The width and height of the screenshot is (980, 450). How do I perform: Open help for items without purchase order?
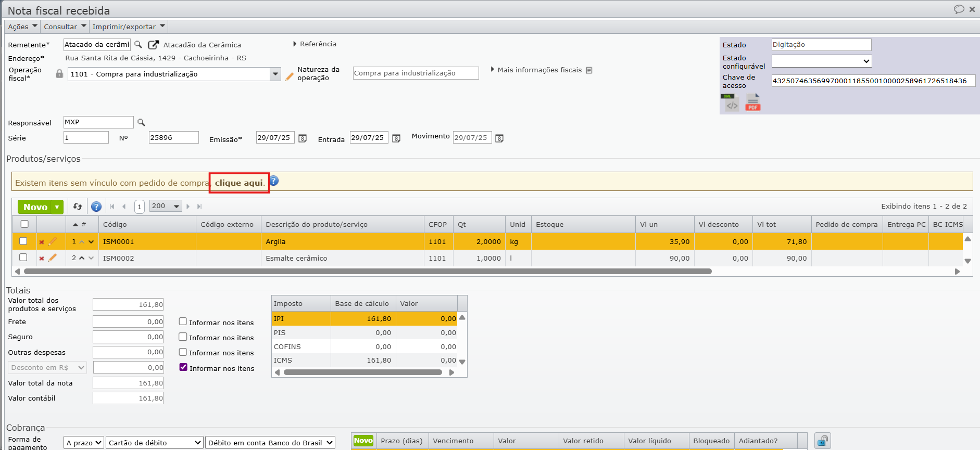(274, 181)
